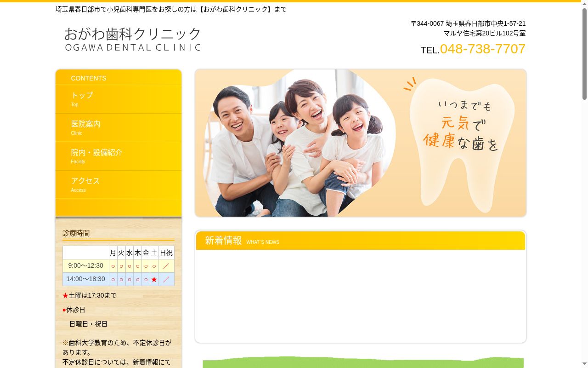Viewport: 588px width, 368px height.
Task: Click the 新着情報 WHAT'S NEWS heading
Action: pyautogui.click(x=361, y=241)
